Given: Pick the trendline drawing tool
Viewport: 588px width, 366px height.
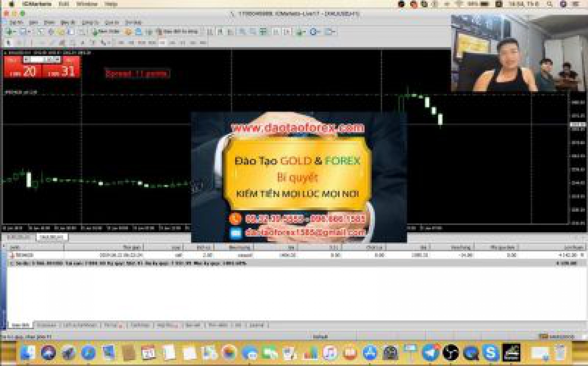Looking at the screenshot, I should pyautogui.click(x=51, y=43).
